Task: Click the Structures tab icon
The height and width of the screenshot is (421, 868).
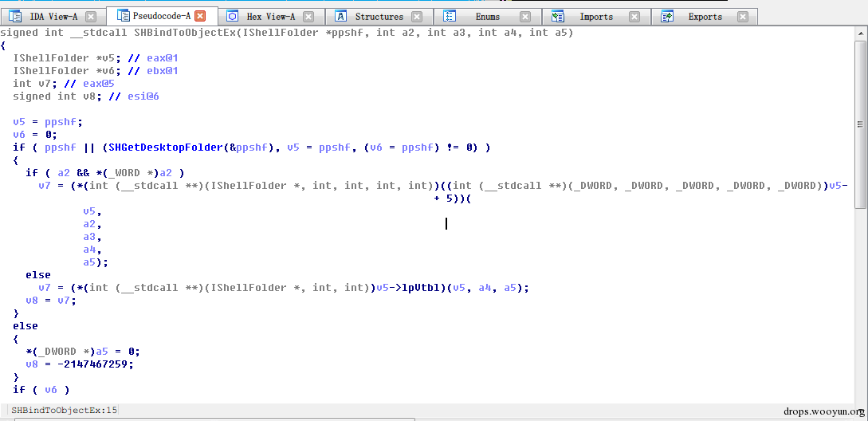Action: [341, 17]
